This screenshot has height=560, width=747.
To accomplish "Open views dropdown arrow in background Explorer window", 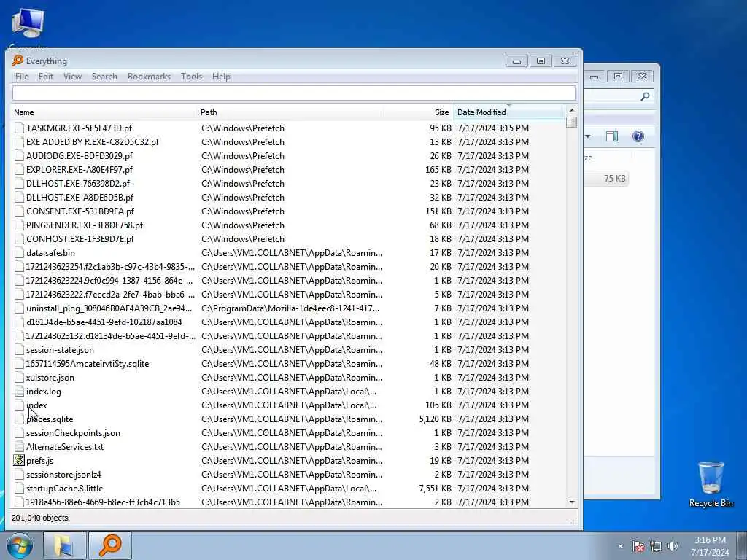I will [x=588, y=136].
